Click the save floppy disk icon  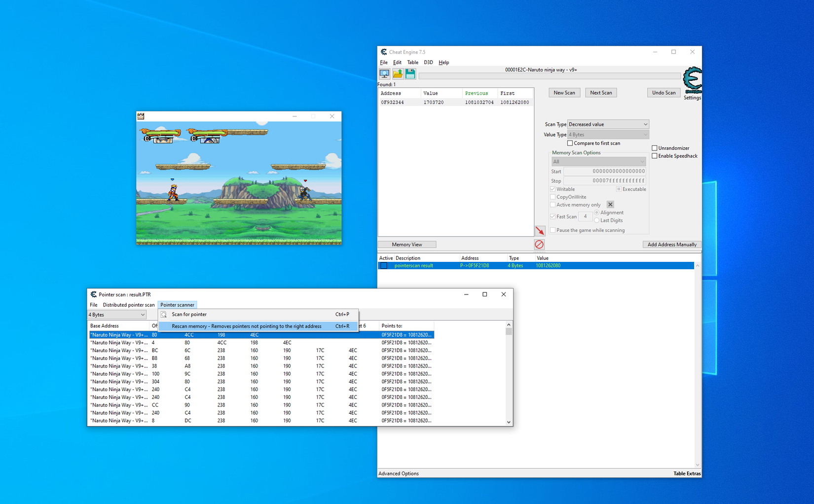[x=410, y=74]
